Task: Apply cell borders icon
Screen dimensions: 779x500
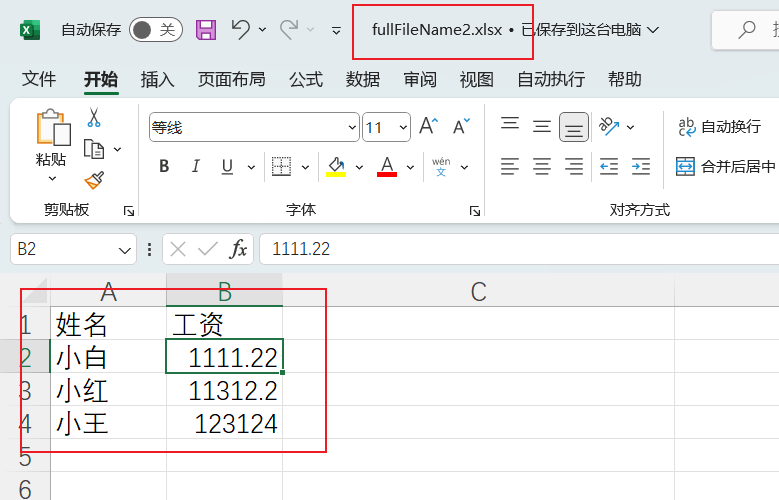Action: (x=281, y=167)
